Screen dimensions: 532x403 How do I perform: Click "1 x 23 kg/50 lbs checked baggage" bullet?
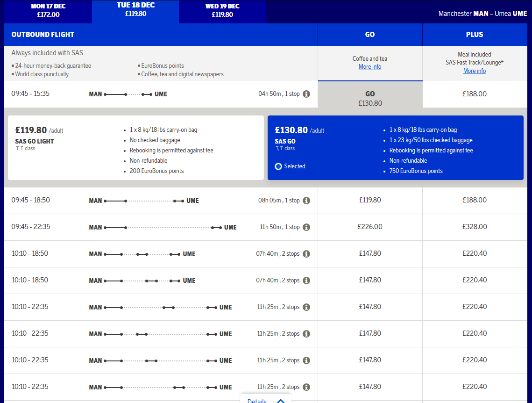coord(431,140)
